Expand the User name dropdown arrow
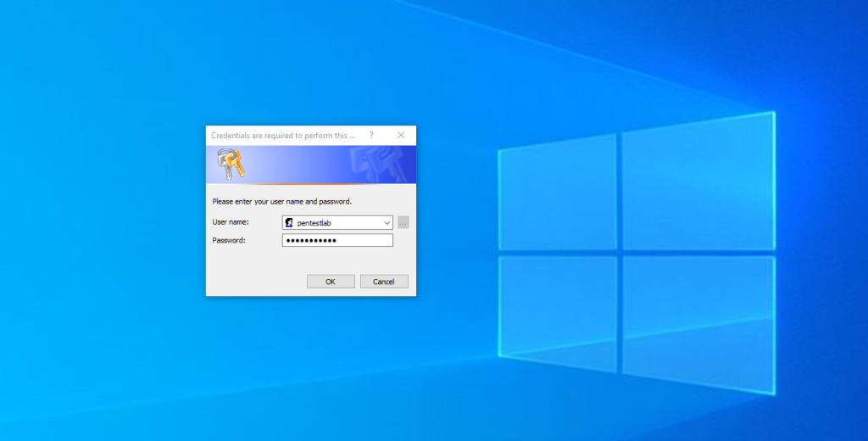Screen dimensions: 868x441 point(387,223)
